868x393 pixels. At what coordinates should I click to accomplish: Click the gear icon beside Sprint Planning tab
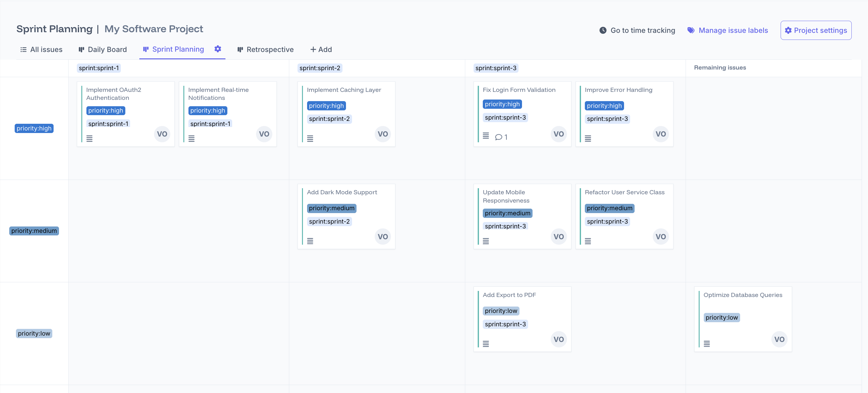click(218, 49)
